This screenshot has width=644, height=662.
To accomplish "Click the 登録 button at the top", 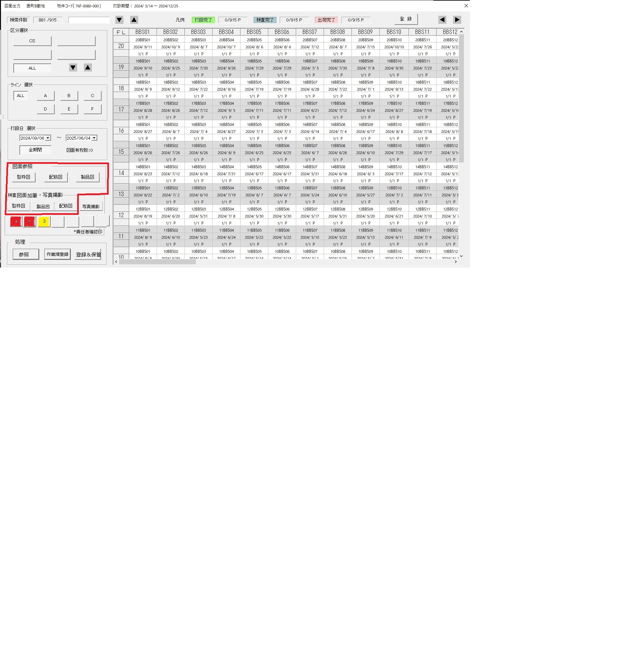I will [x=406, y=19].
